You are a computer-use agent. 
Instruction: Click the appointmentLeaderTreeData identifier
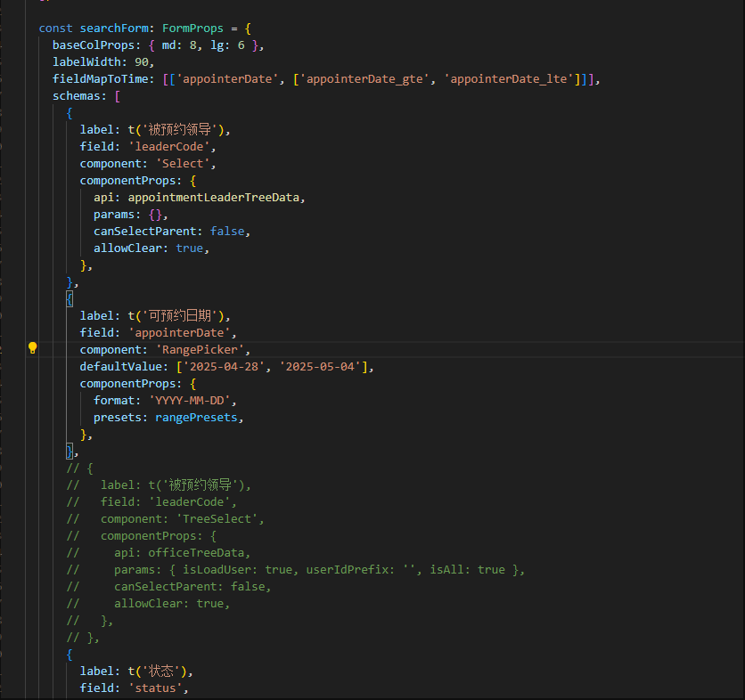click(214, 198)
